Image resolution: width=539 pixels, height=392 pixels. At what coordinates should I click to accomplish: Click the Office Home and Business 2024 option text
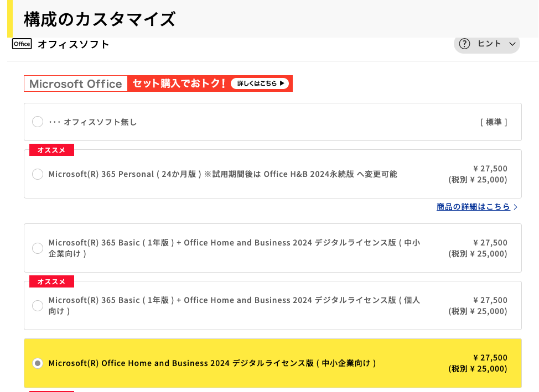click(213, 363)
